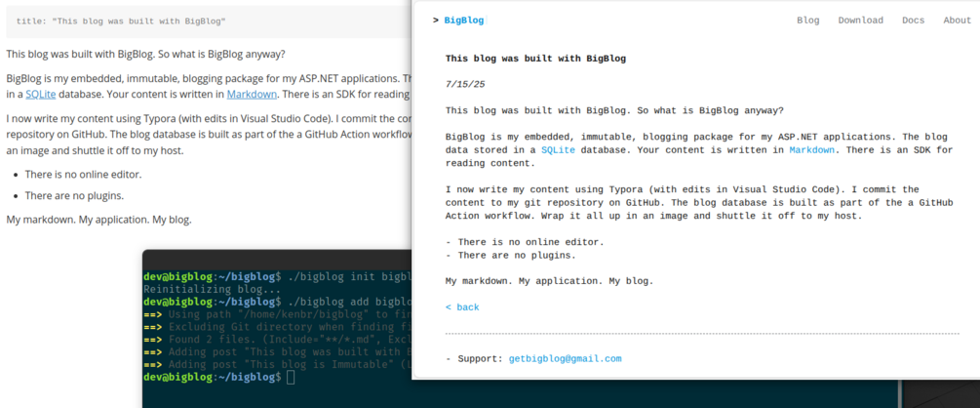The height and width of the screenshot is (408, 980).
Task: Click the './bigblog init' command line in terminal
Action: [278, 276]
